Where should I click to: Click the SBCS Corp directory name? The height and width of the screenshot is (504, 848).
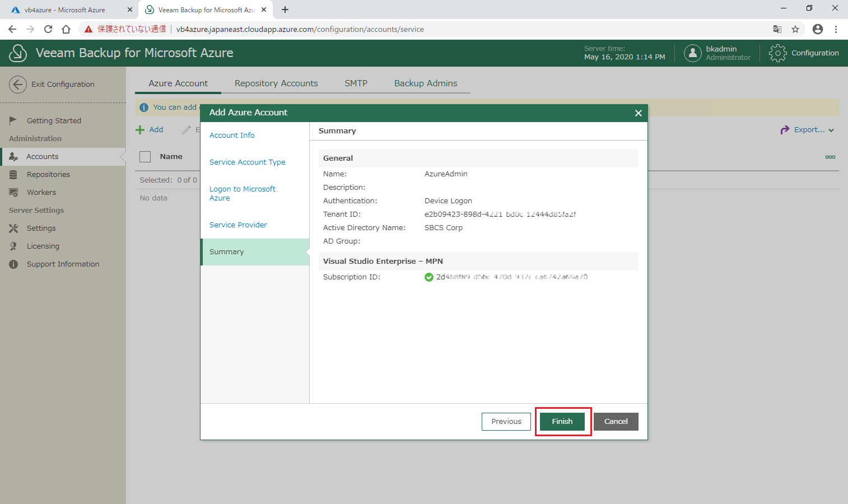point(444,228)
